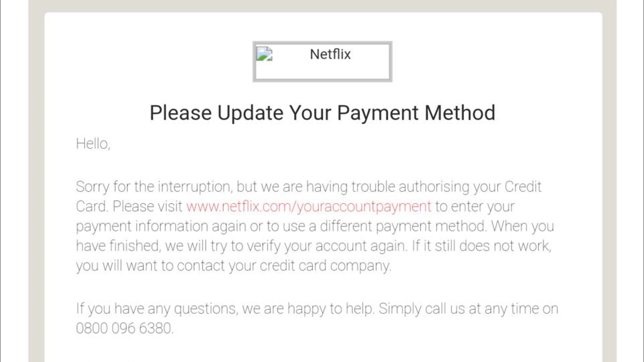Click the Netflix alt text in logo box
This screenshot has width=644, height=362.
[x=330, y=54]
